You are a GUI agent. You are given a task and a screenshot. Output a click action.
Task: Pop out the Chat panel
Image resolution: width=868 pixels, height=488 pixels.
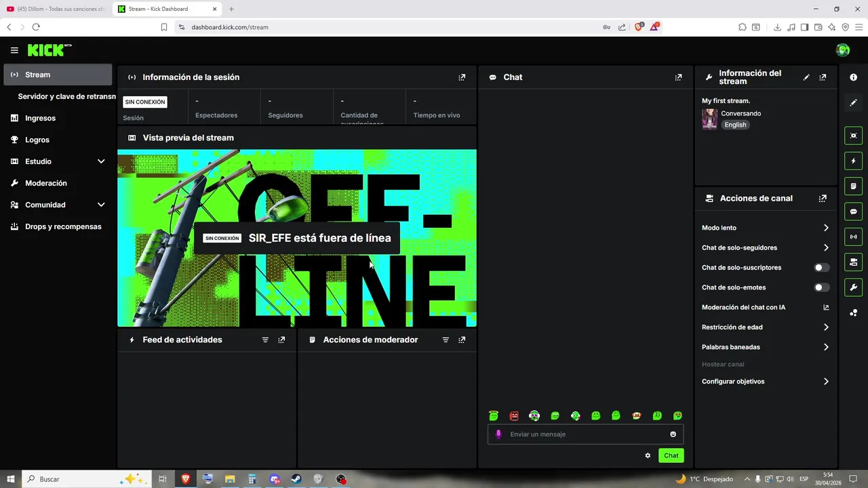click(678, 77)
